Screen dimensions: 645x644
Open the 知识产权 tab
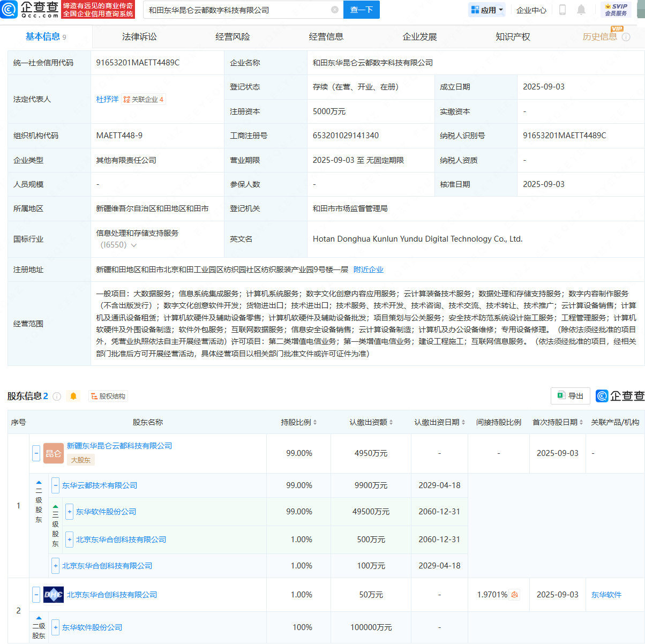[x=513, y=36]
